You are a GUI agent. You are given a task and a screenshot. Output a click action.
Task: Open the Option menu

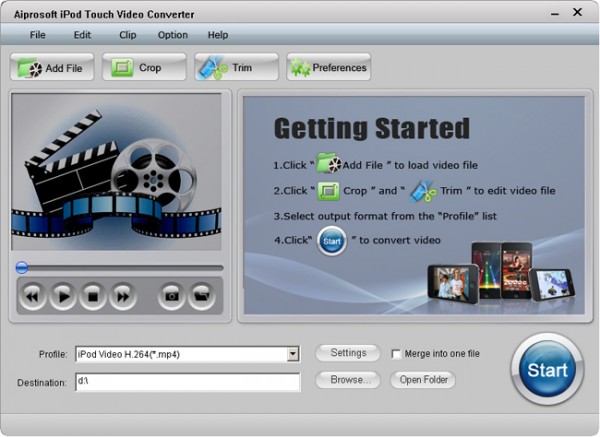173,35
